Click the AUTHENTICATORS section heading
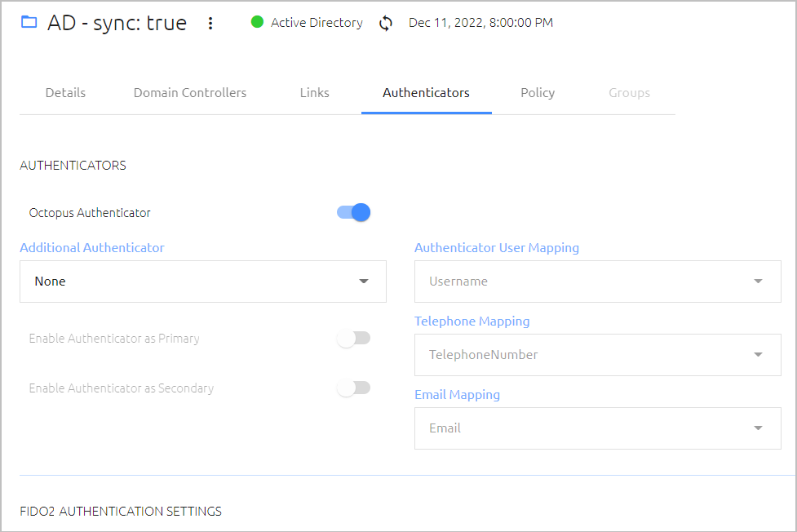 [x=73, y=166]
